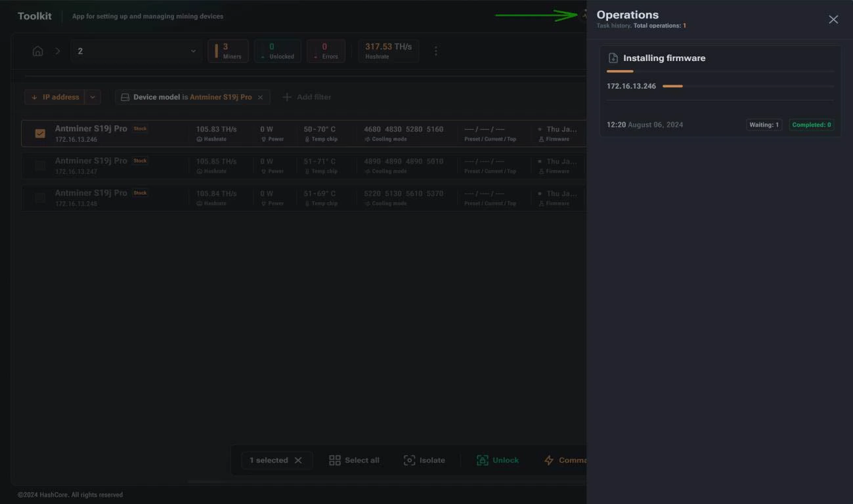Click the green Unlock button
853x504 pixels.
(x=498, y=460)
